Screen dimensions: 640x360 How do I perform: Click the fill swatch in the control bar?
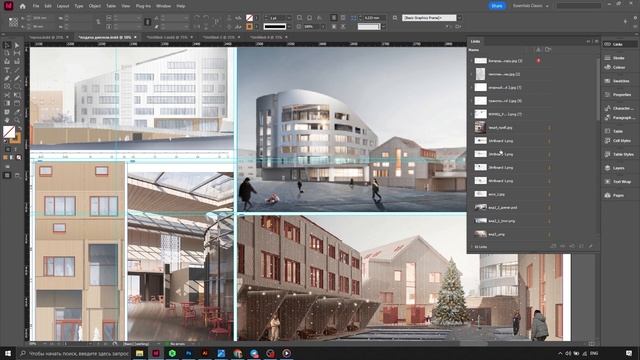click(249, 18)
